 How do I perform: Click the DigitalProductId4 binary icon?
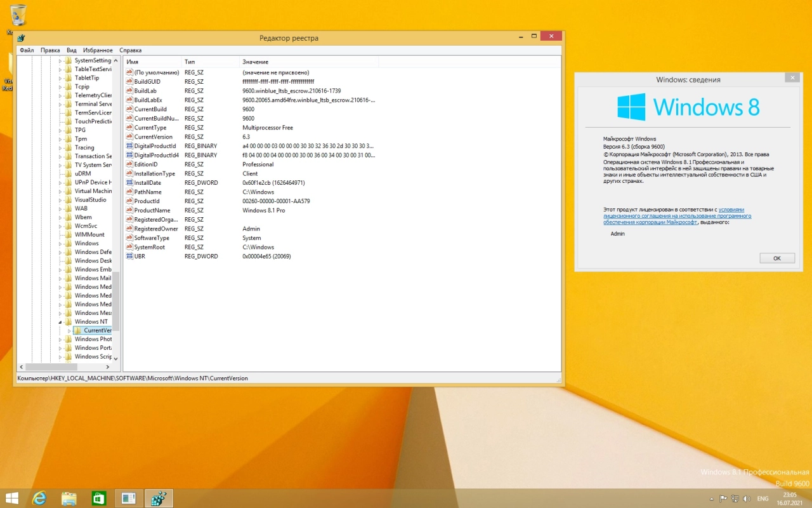click(x=129, y=156)
